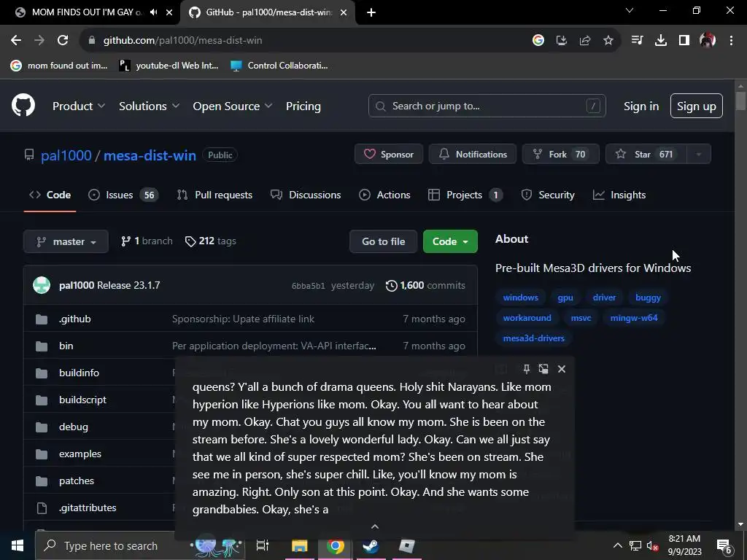Switch to the Security tab
This screenshot has width=747, height=560.
[548, 195]
